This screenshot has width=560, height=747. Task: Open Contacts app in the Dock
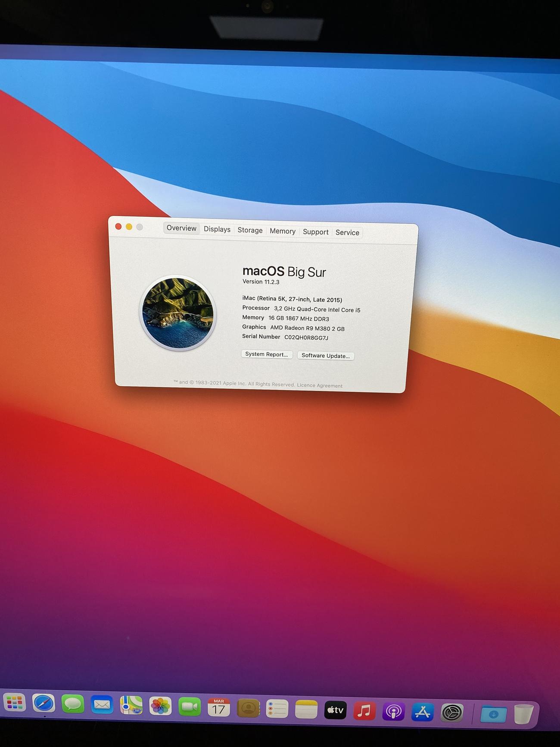pyautogui.click(x=248, y=708)
